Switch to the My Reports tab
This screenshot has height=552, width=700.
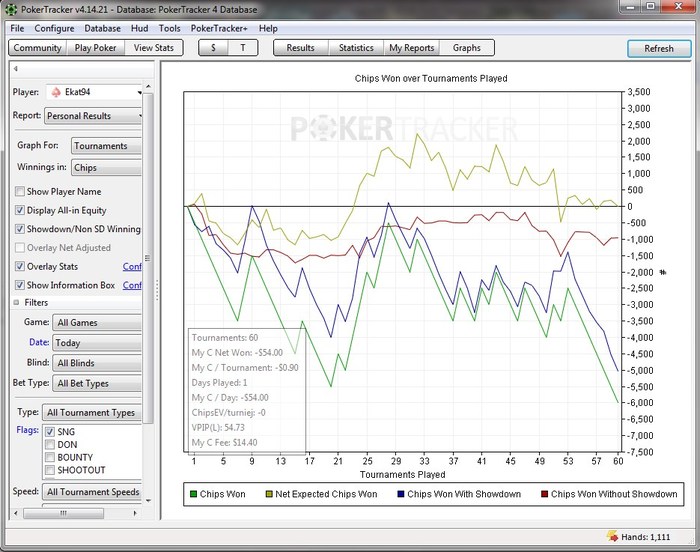click(x=412, y=48)
